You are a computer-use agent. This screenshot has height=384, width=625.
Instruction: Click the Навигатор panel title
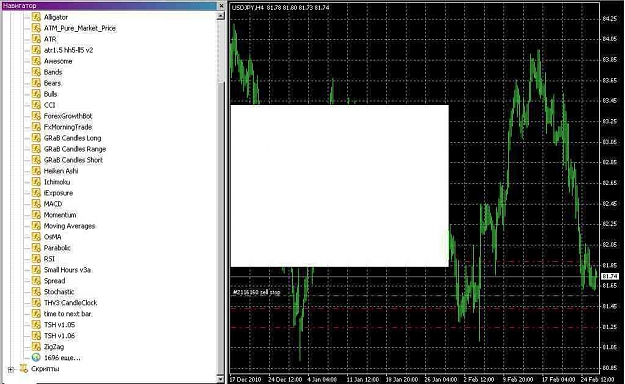pos(20,6)
